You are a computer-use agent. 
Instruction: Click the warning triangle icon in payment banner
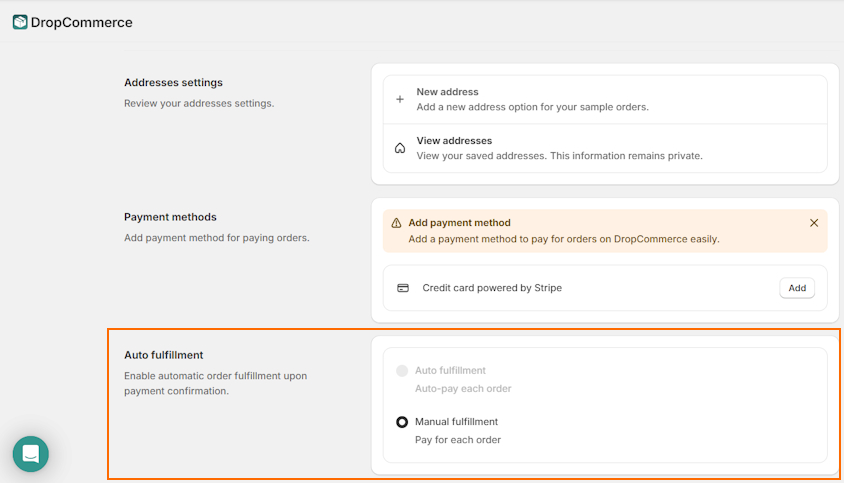coord(396,223)
